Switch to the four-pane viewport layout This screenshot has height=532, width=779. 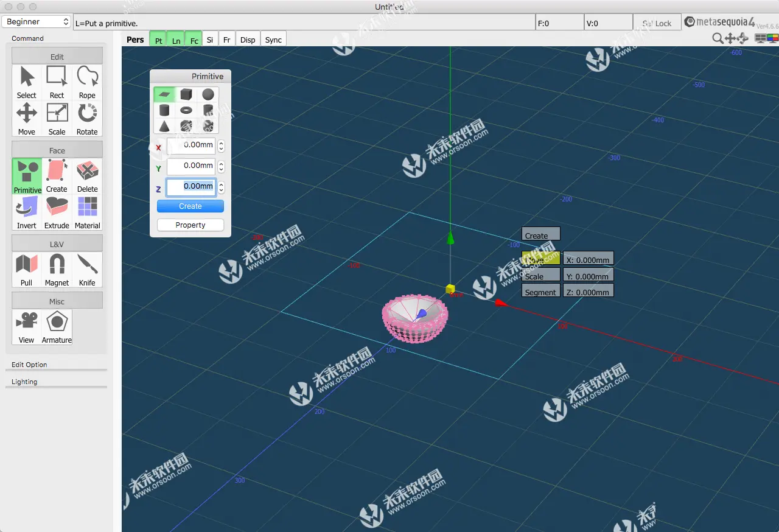pyautogui.click(x=760, y=38)
